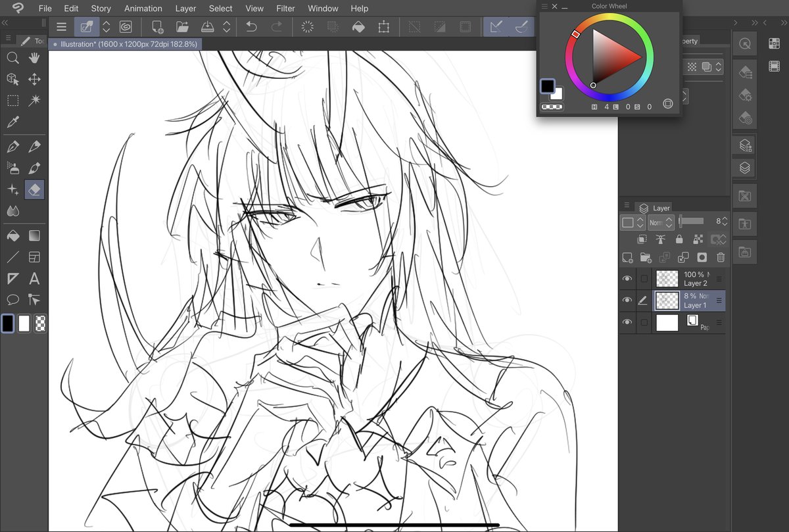
Task: Hide Layer 2 using its eye toggle
Action: tap(627, 278)
